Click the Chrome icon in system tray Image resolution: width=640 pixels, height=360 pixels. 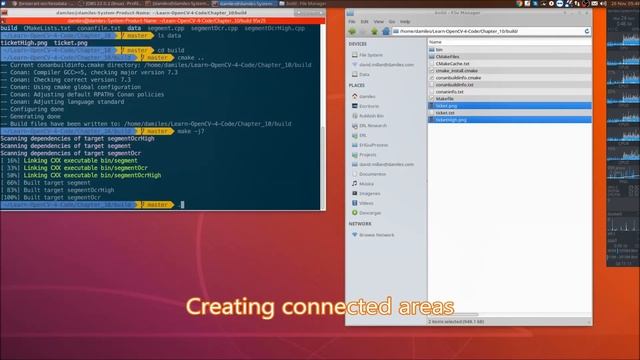[x=519, y=4]
